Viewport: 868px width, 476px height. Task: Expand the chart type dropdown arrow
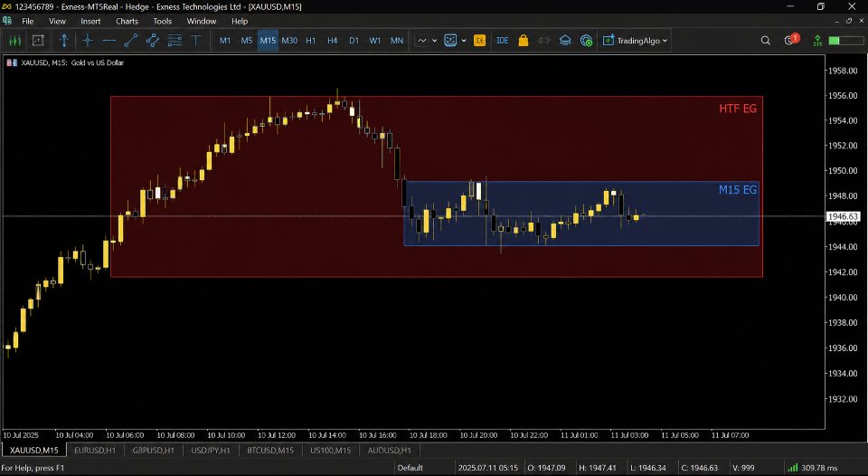click(435, 41)
